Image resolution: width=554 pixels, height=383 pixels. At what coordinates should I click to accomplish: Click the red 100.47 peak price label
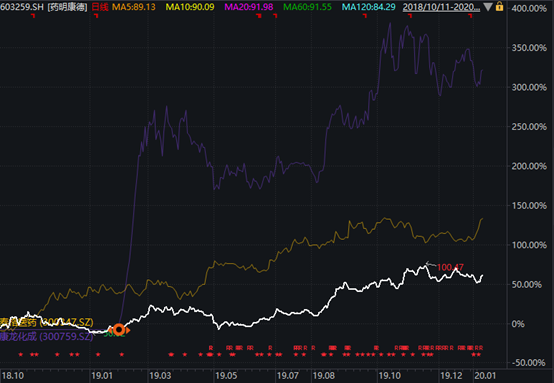click(450, 267)
